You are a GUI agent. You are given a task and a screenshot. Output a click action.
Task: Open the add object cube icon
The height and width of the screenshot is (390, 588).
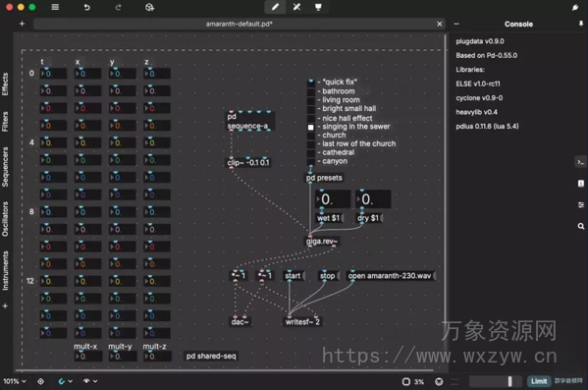[x=149, y=7]
